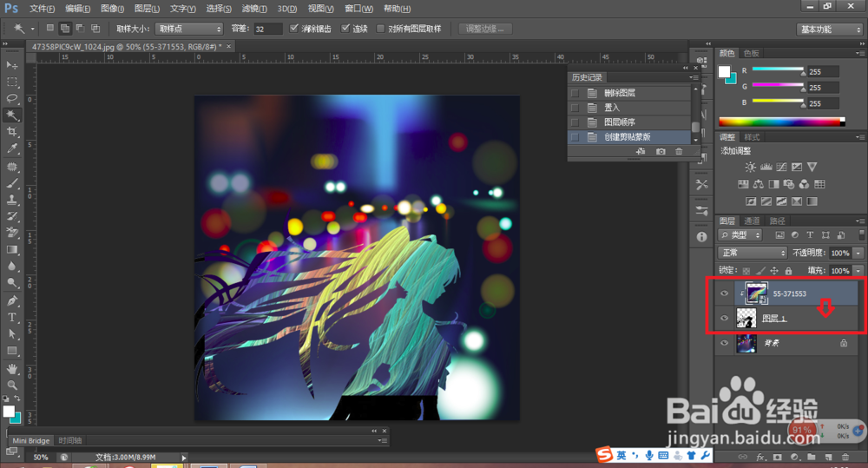The width and height of the screenshot is (868, 468).
Task: Click 调整边缘 button
Action: (485, 29)
